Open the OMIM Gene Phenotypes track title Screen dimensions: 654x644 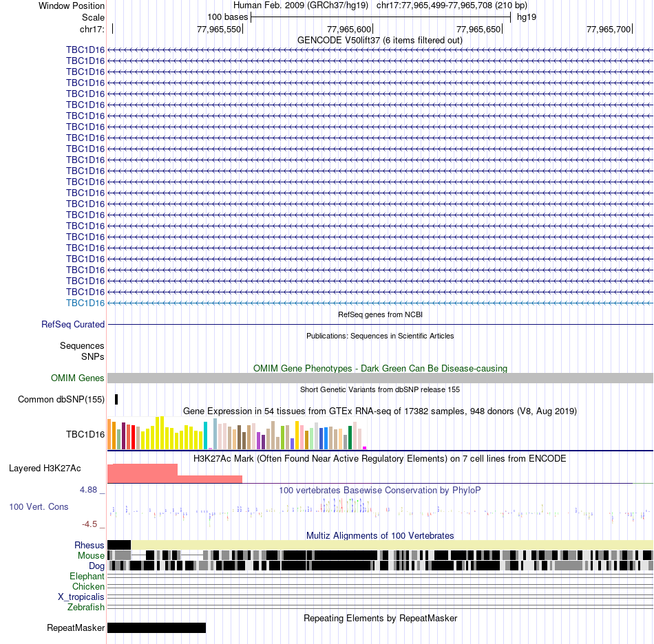380,369
